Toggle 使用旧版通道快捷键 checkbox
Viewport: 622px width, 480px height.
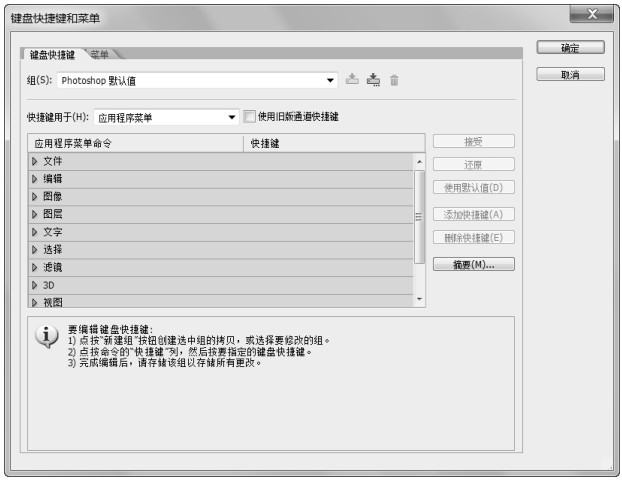pos(250,117)
